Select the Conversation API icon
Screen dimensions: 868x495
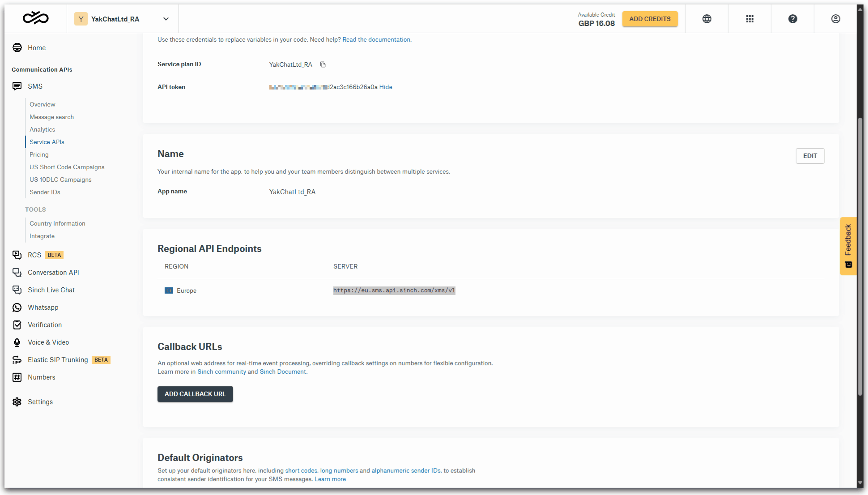17,273
